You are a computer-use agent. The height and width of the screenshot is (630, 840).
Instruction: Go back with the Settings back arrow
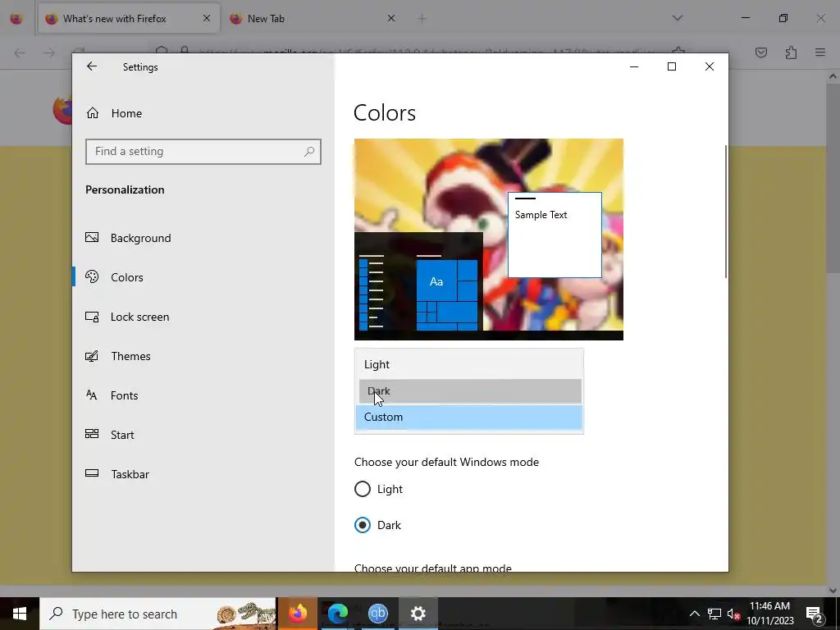point(92,66)
